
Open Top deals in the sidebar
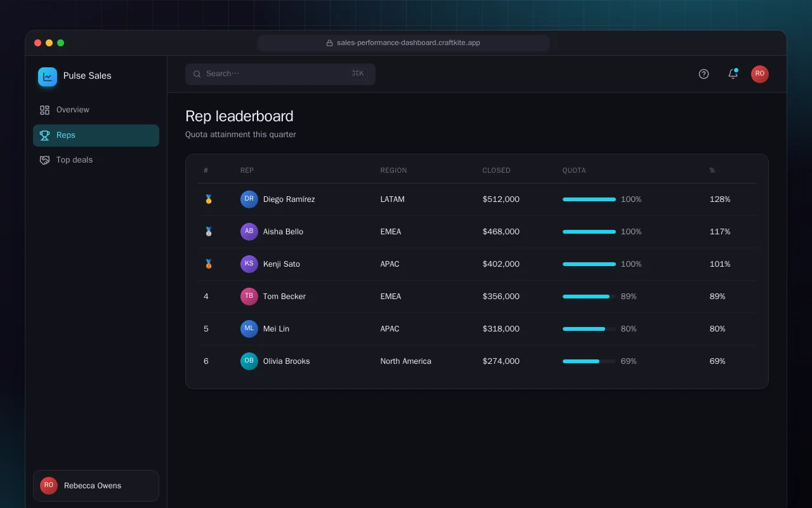[96, 160]
